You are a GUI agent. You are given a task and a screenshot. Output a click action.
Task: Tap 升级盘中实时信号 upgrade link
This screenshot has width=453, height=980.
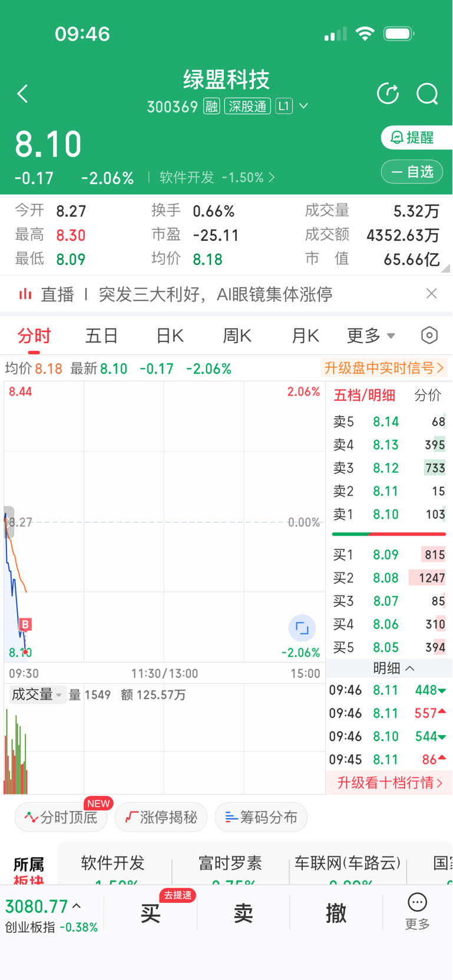384,368
